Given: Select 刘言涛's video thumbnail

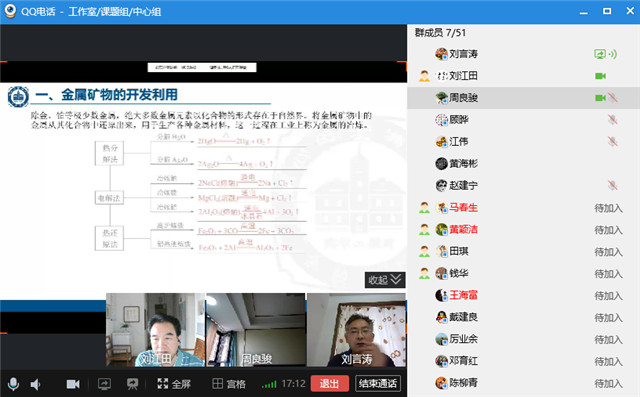Looking at the screenshot, I should point(356,330).
